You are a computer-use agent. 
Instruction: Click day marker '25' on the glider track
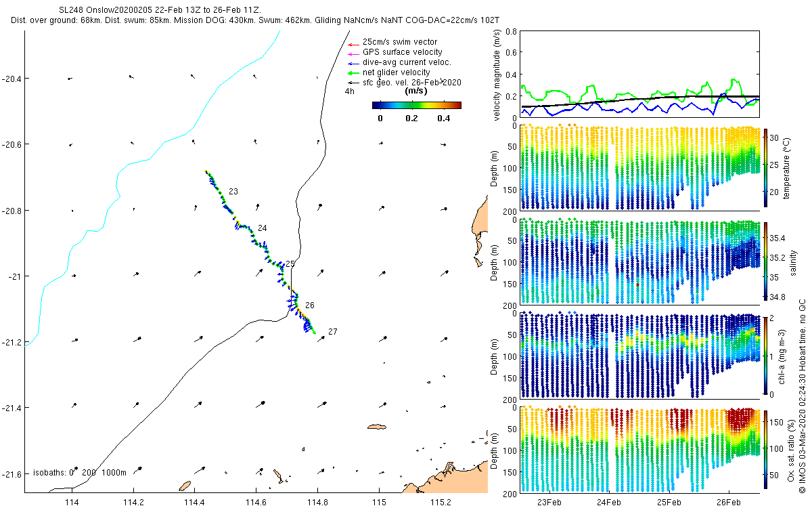click(x=290, y=263)
